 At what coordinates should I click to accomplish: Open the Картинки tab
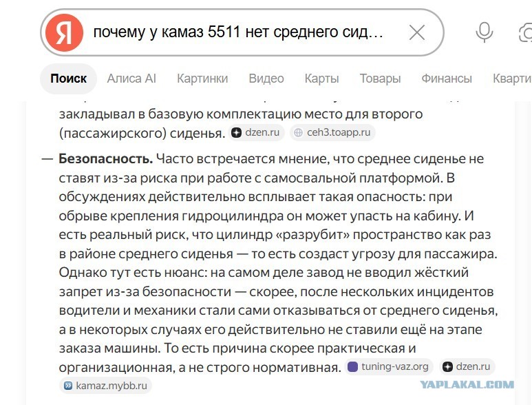(202, 79)
